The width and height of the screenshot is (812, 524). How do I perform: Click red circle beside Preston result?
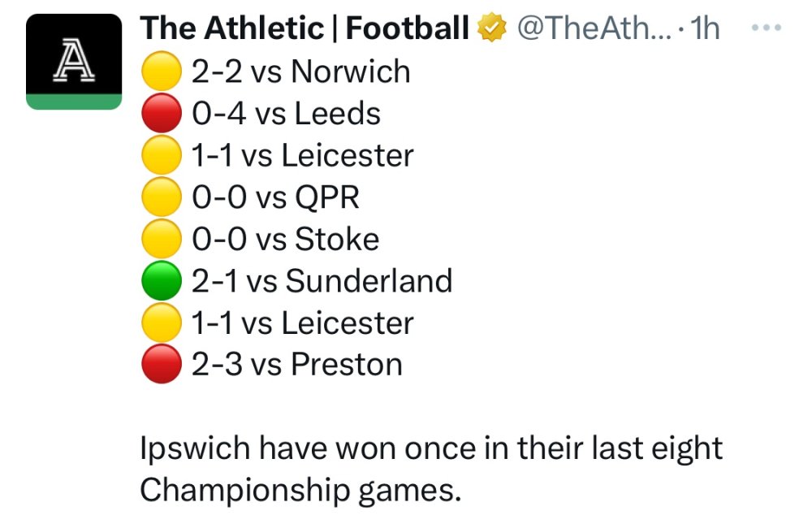click(x=161, y=365)
